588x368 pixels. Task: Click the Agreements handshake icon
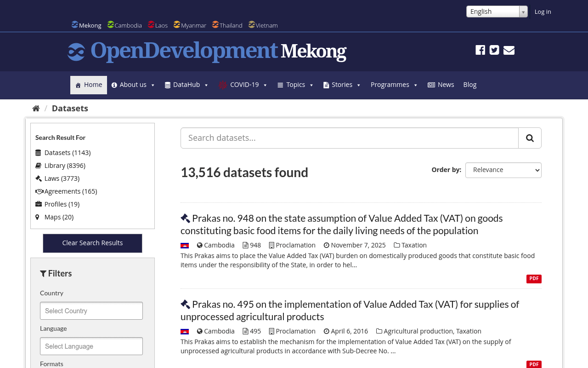(39, 191)
